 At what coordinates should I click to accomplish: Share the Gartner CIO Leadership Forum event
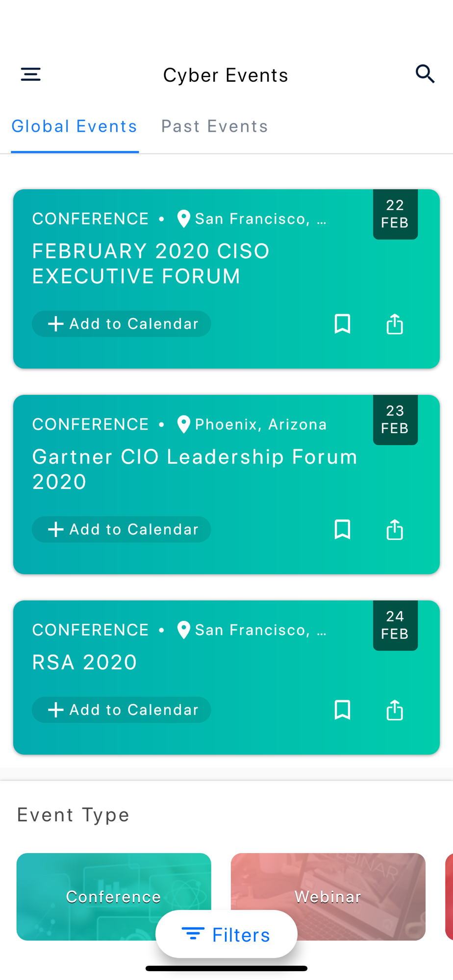395,530
